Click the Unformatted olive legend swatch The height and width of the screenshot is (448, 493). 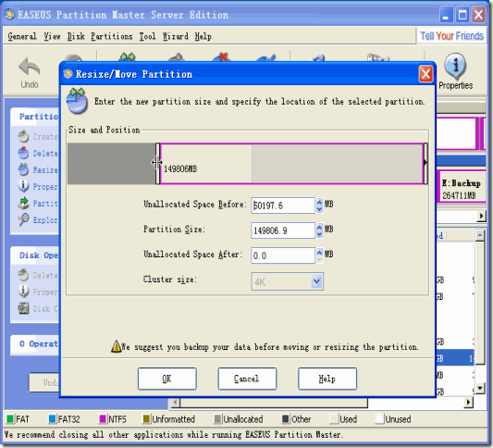(146, 419)
